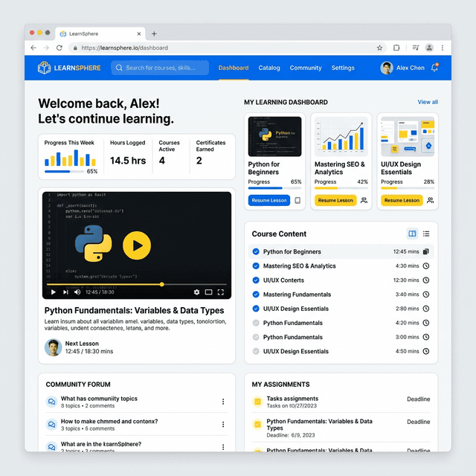This screenshot has width=476, height=476.
Task: Toggle the check circle for UI/UX Conterts
Action: [x=256, y=280]
